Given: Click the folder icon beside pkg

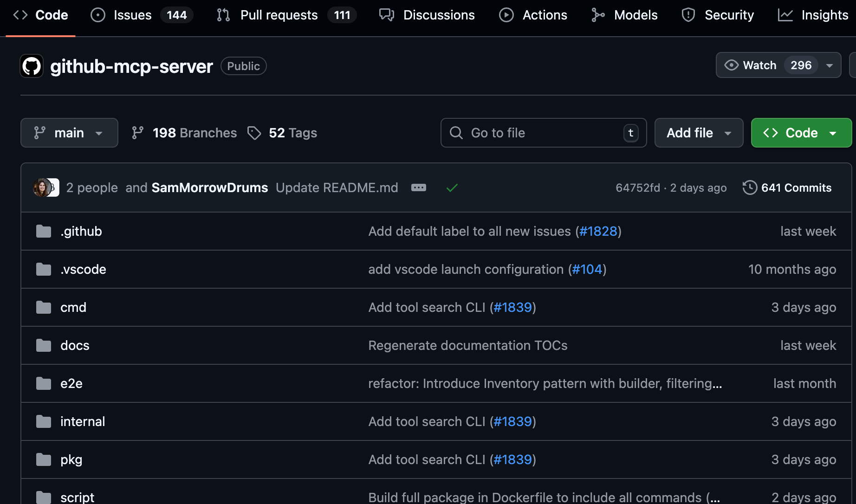Looking at the screenshot, I should point(44,459).
